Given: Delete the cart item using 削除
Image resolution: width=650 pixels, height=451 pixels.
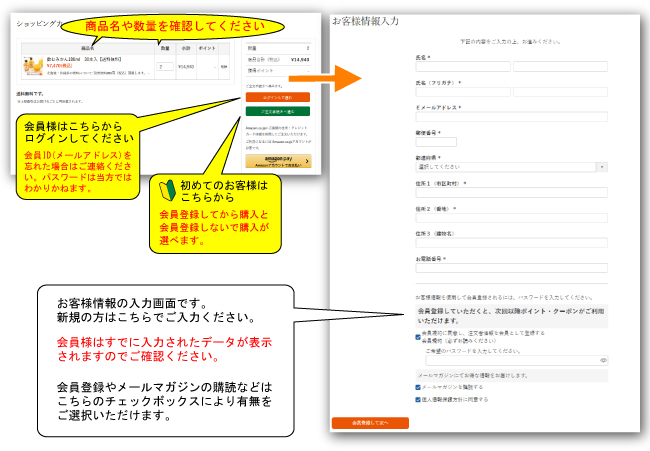Looking at the screenshot, I should pos(223,67).
